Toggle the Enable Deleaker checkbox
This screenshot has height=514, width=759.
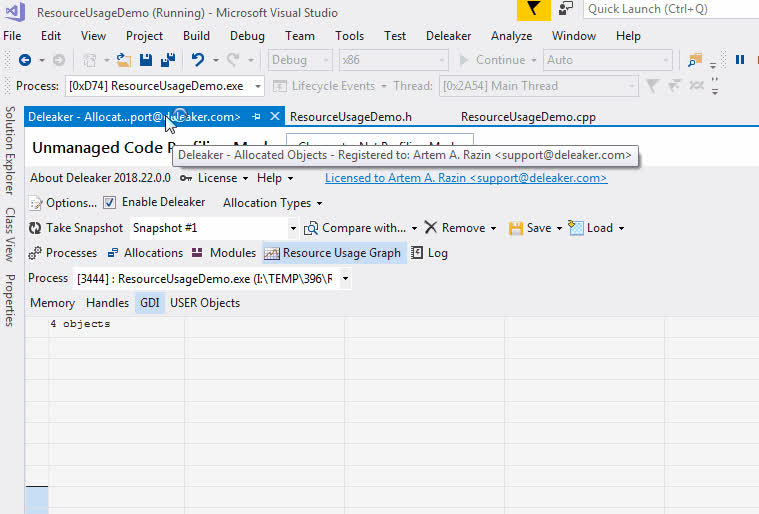pos(109,202)
